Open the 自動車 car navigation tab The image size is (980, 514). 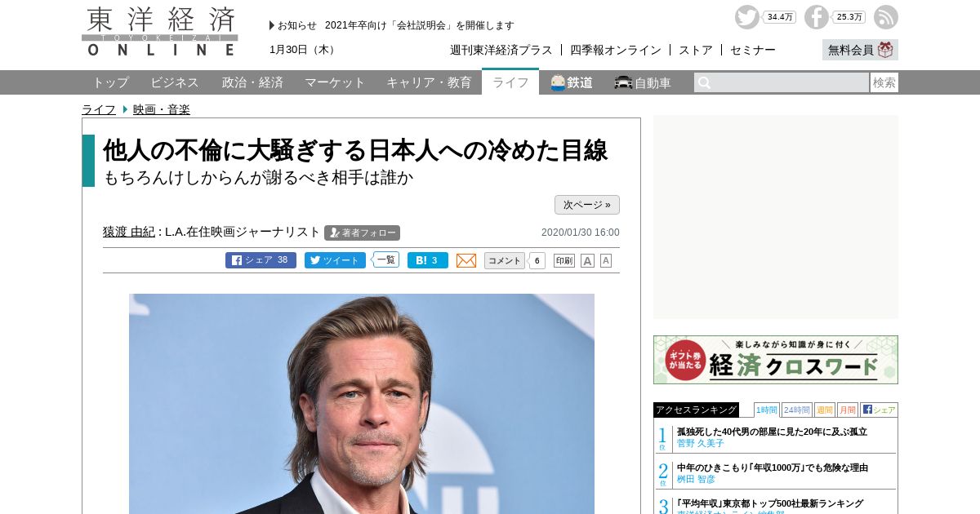pos(644,82)
